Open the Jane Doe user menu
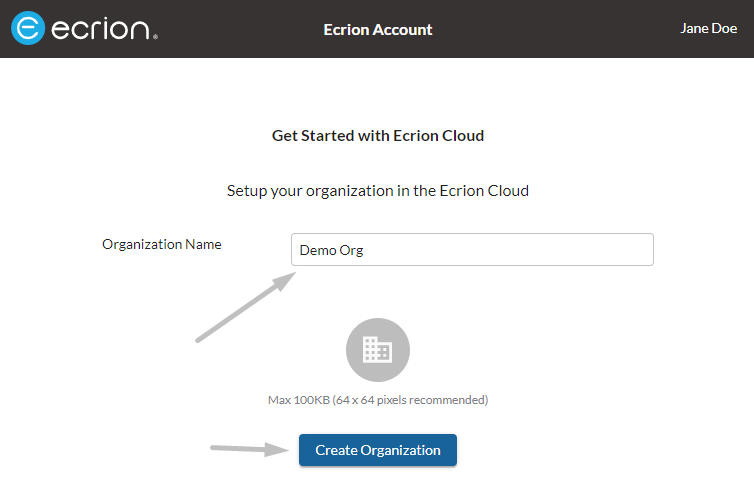The height and width of the screenshot is (488, 754). pos(708,28)
